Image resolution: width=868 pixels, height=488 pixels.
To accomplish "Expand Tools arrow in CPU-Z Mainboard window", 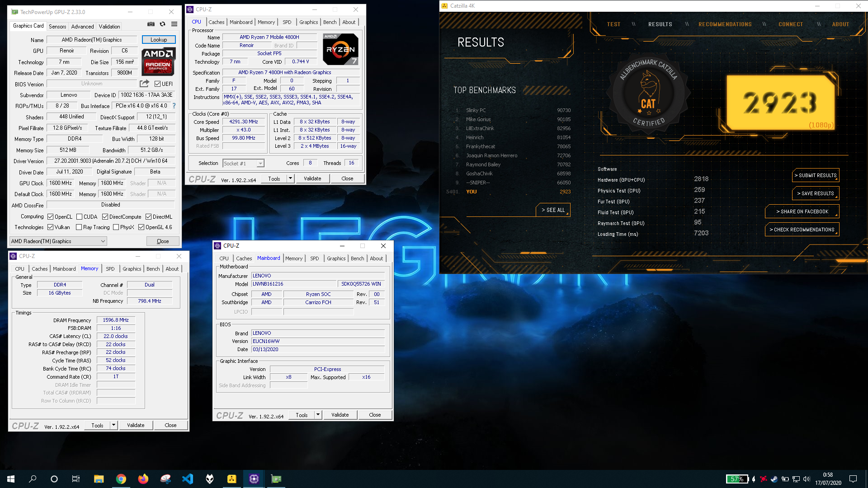I will 318,415.
